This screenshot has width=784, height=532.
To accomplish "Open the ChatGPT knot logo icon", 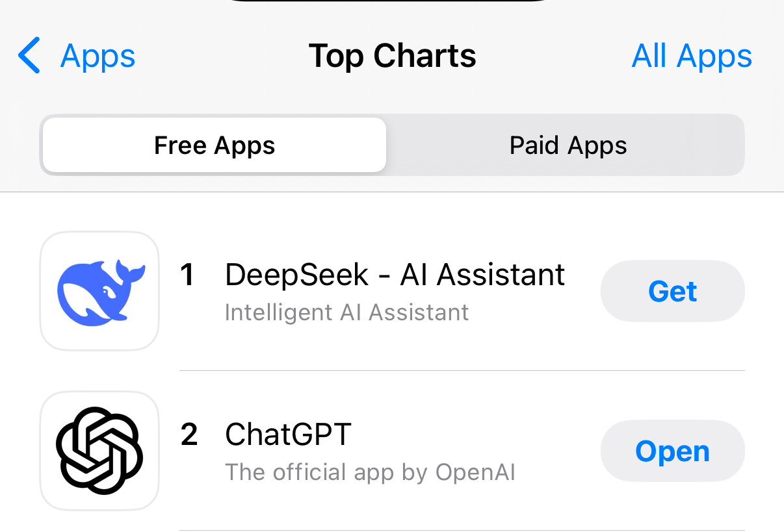I will (99, 451).
